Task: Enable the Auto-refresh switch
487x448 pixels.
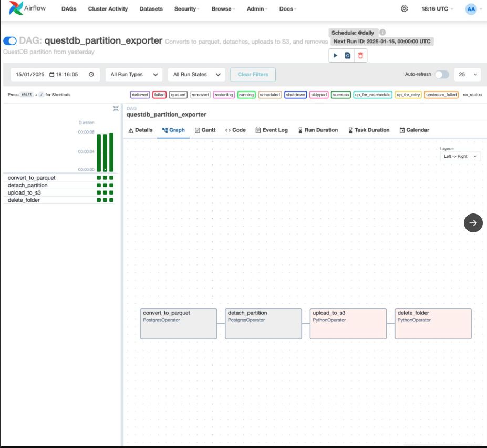Action: 442,74
